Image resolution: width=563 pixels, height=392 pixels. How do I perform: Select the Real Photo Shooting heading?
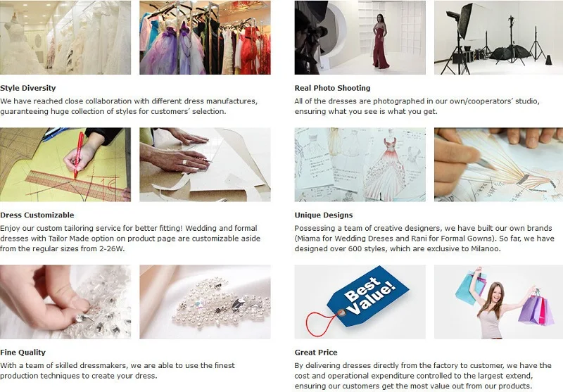(332, 88)
